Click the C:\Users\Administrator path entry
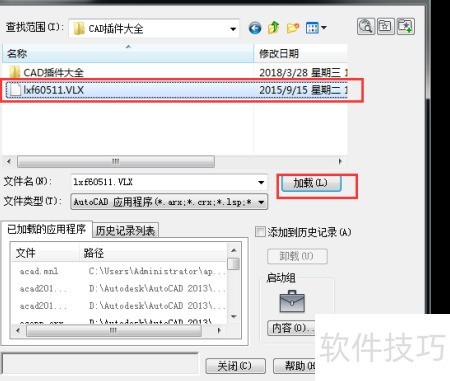 coord(157,271)
